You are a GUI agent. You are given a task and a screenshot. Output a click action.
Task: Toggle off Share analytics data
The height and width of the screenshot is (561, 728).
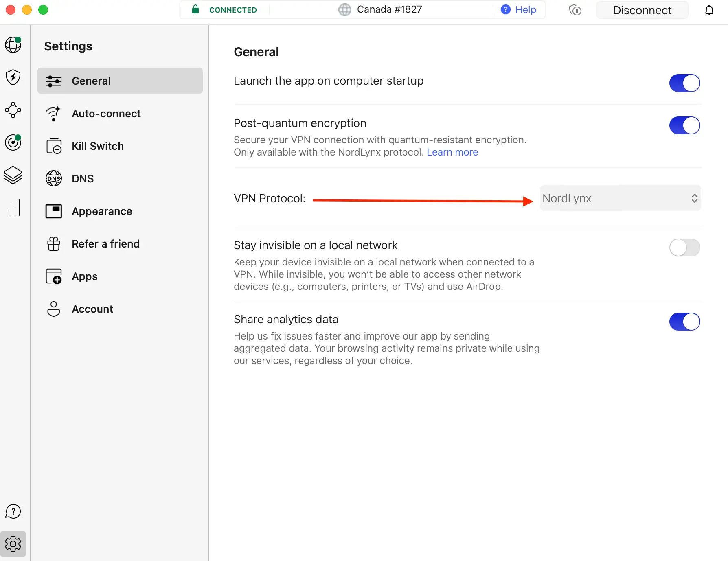point(685,322)
